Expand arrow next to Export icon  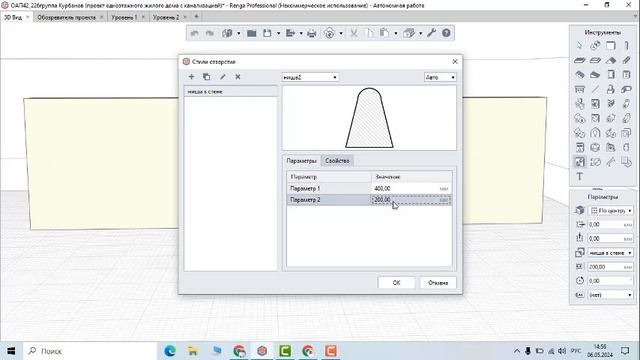click(x=301, y=33)
